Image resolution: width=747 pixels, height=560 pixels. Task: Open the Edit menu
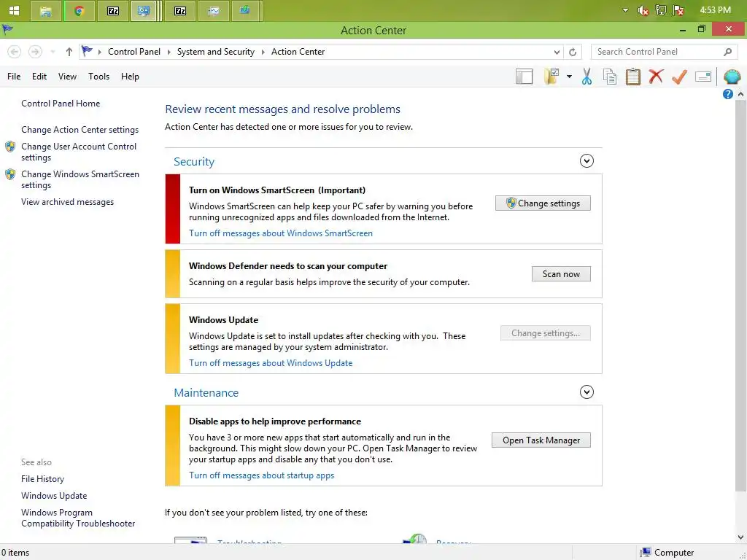click(39, 76)
